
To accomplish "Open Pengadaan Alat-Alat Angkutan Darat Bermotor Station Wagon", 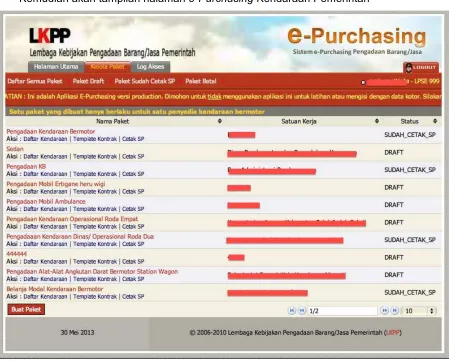I will pos(92,271).
